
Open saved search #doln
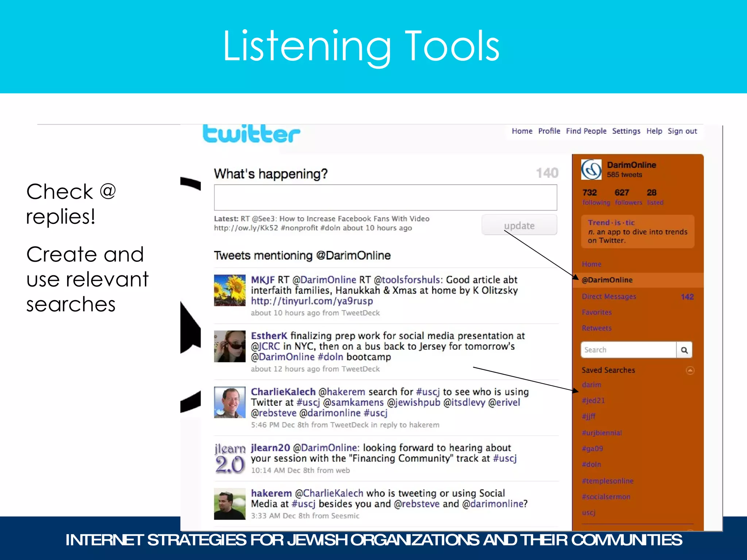(592, 464)
